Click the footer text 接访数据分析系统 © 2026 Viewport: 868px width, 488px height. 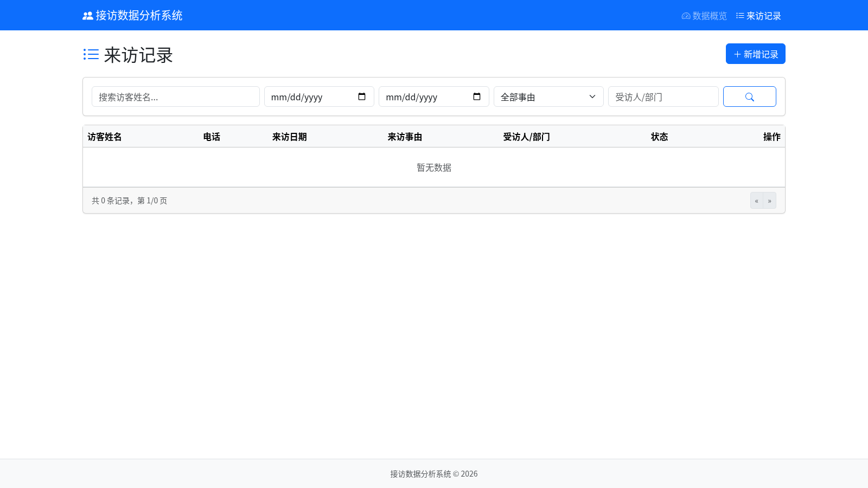(x=434, y=474)
